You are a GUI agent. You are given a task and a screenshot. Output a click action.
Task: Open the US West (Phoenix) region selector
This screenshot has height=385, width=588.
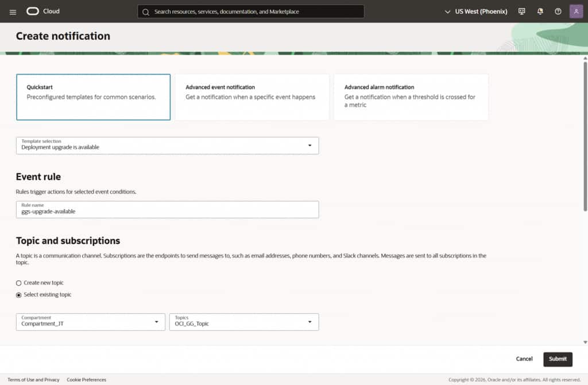[476, 11]
